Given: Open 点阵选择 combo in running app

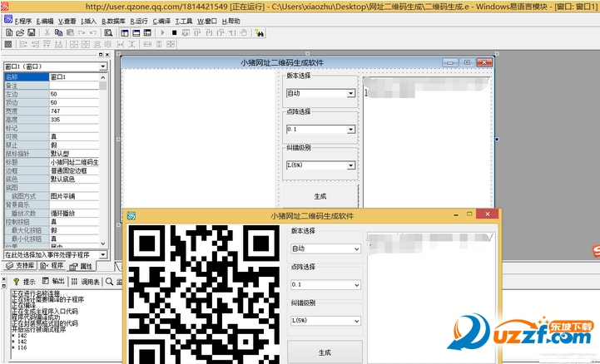Looking at the screenshot, I should click(x=325, y=284).
